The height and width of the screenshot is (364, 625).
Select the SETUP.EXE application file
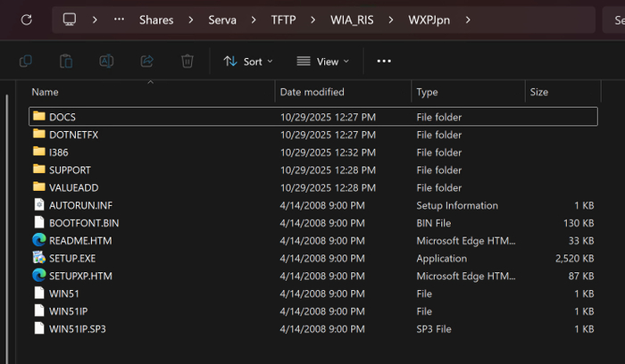tap(72, 258)
